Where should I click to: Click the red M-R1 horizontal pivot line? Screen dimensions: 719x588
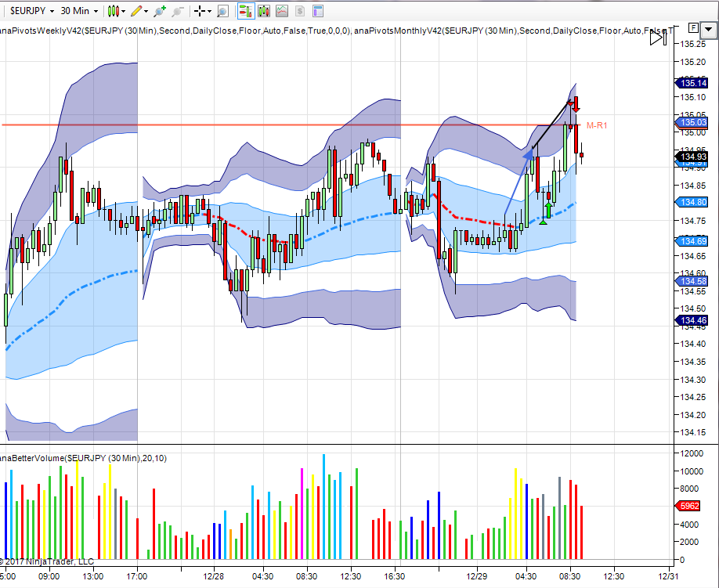(x=291, y=124)
